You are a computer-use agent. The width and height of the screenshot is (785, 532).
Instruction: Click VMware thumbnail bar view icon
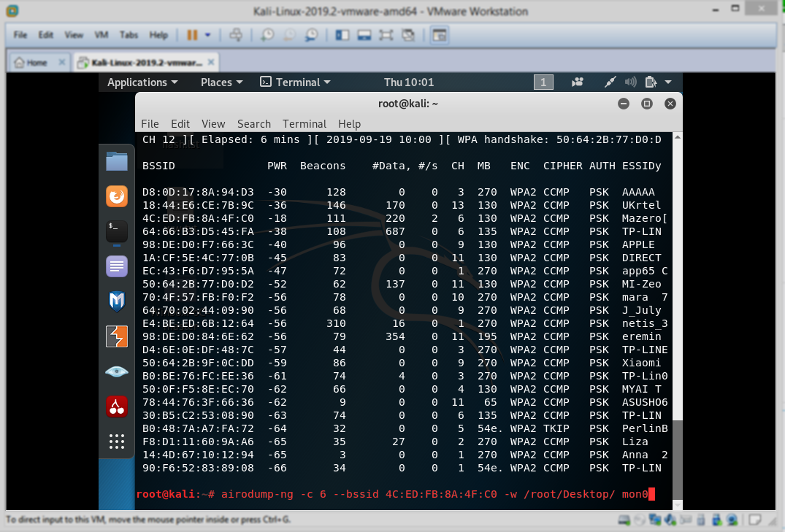[x=364, y=35]
